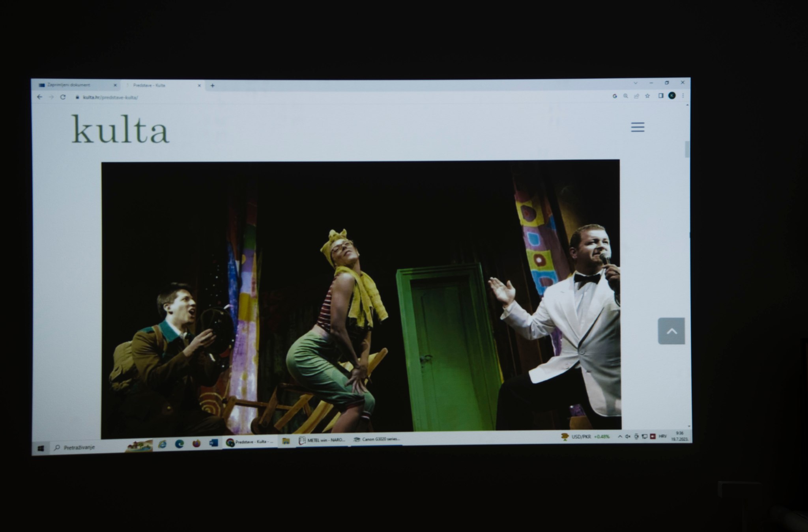This screenshot has height=532, width=808.
Task: Open Microsoft Word from taskbar
Action: coord(213,443)
